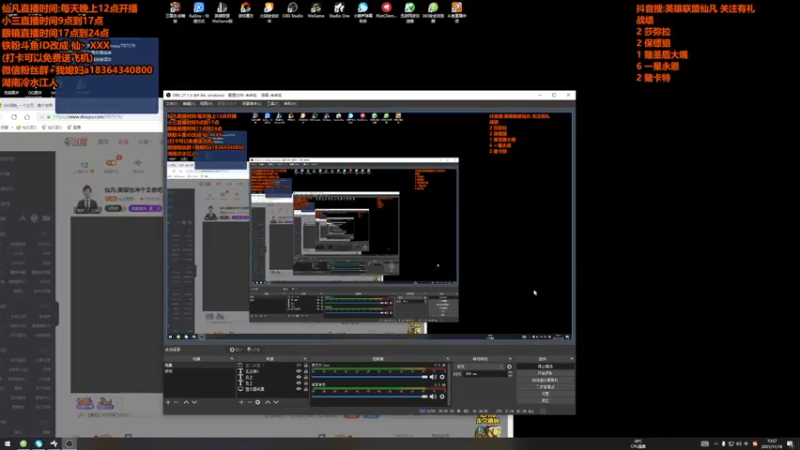The image size is (800, 450).
Task: Lock the topmost text source
Action: (306, 371)
